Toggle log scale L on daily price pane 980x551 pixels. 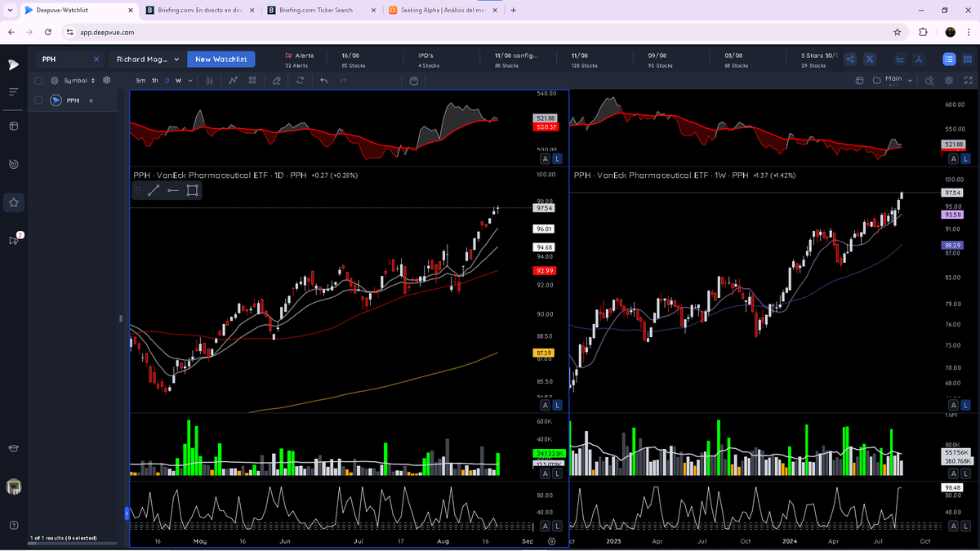[557, 405]
